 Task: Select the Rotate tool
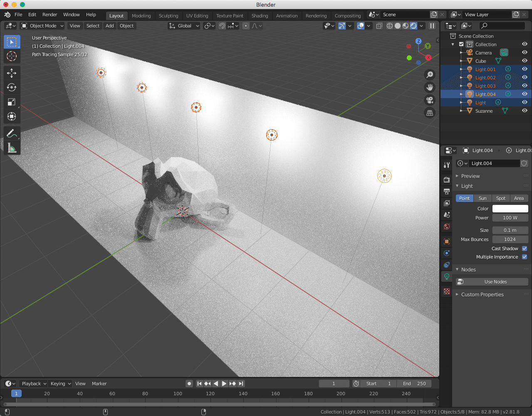[12, 88]
